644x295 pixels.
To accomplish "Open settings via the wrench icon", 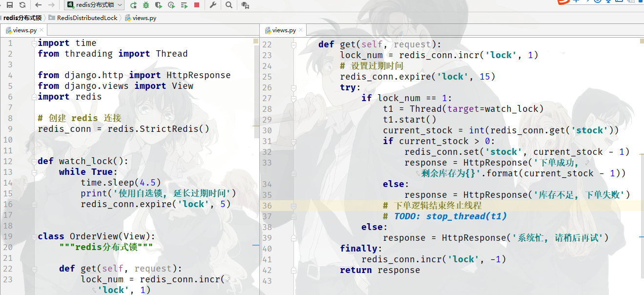I will pyautogui.click(x=213, y=5).
